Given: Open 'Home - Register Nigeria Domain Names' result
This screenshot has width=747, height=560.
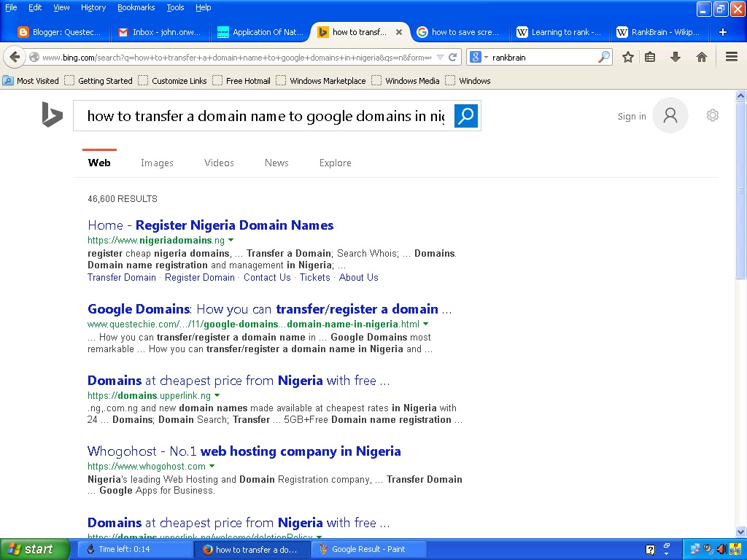Looking at the screenshot, I should (211, 225).
